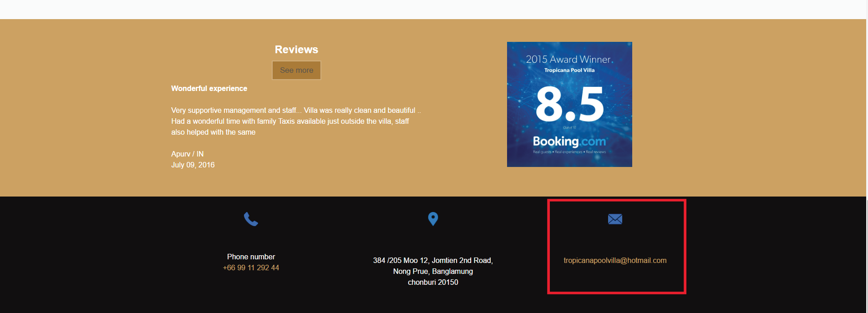Screen dimensions: 868x313
Task: Click the blue map pin icon
Action: (x=433, y=219)
